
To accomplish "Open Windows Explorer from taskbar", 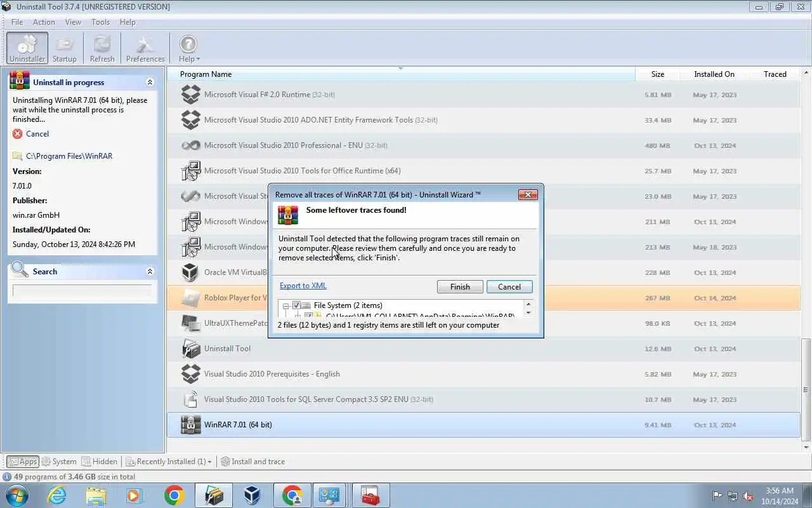I will coord(96,495).
